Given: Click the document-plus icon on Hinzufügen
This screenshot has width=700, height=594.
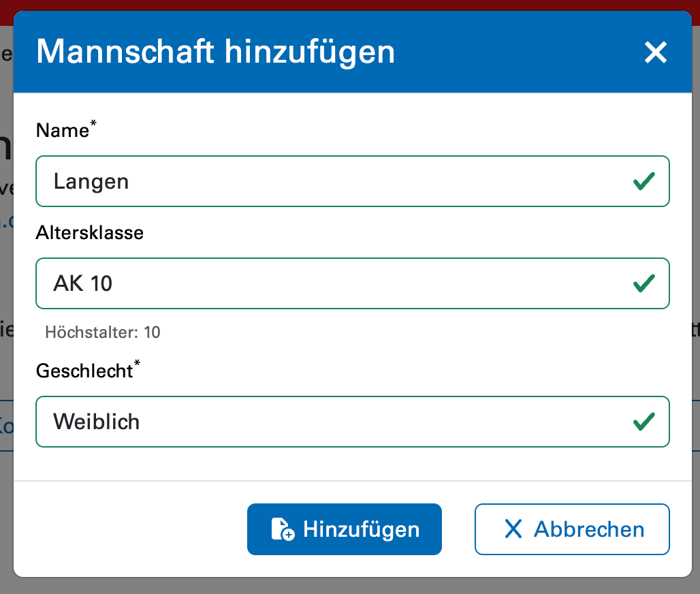Looking at the screenshot, I should [282, 529].
